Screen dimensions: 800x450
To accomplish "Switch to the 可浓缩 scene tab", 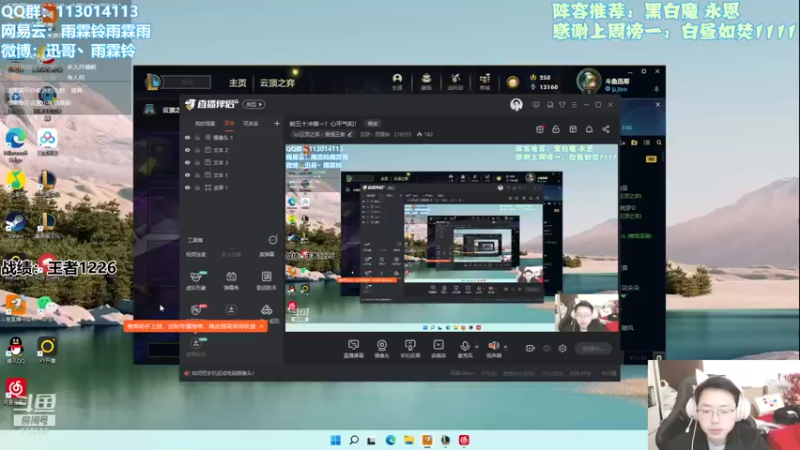I will [x=251, y=123].
